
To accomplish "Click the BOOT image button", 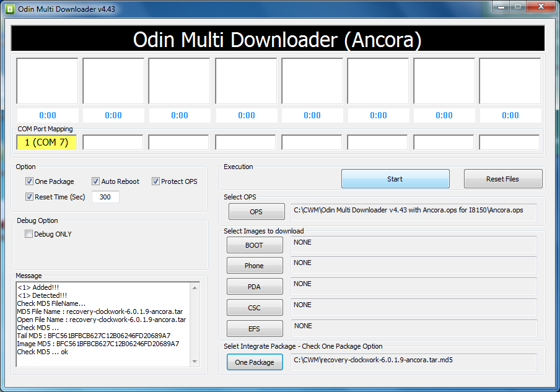I will pyautogui.click(x=254, y=245).
